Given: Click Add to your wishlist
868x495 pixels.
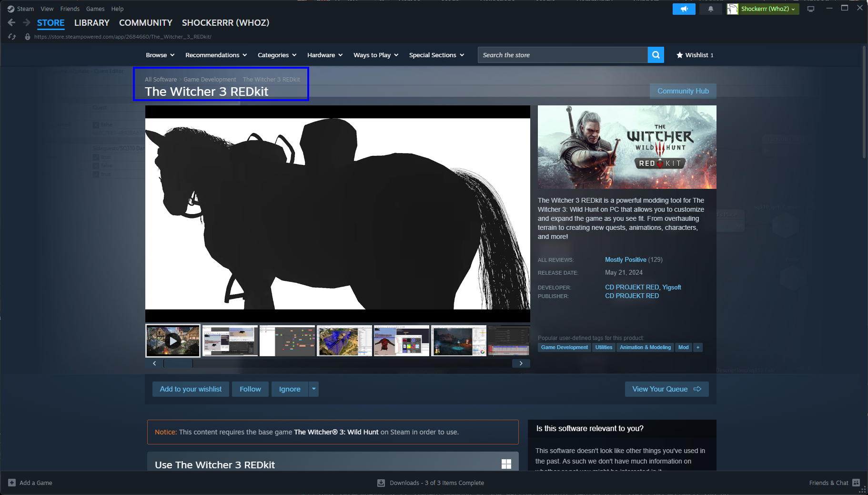Looking at the screenshot, I should point(191,389).
